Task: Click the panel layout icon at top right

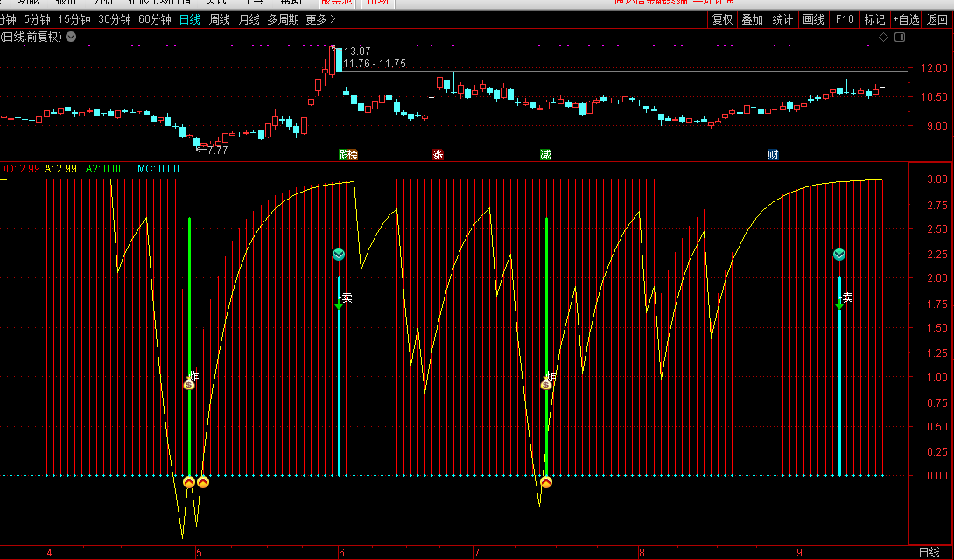Action: click(x=898, y=37)
